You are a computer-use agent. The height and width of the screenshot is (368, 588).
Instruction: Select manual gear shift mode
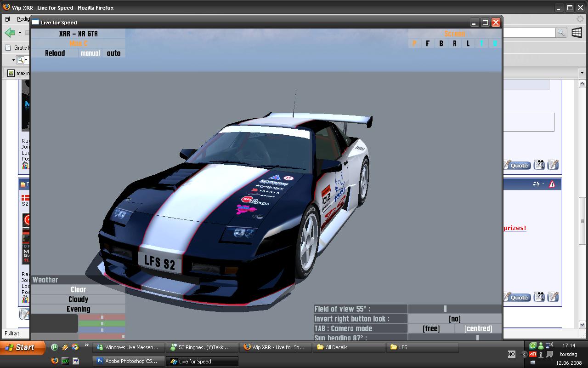tap(90, 53)
